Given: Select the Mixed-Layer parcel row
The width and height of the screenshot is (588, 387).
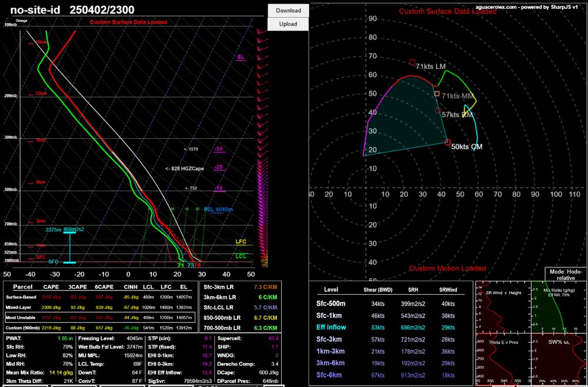Looking at the screenshot, I should (100, 307).
